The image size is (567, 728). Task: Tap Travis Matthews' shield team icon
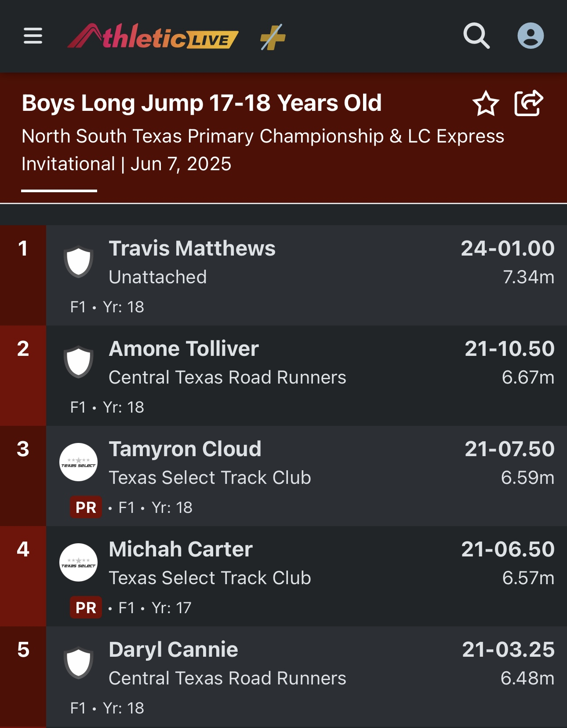coord(79,261)
